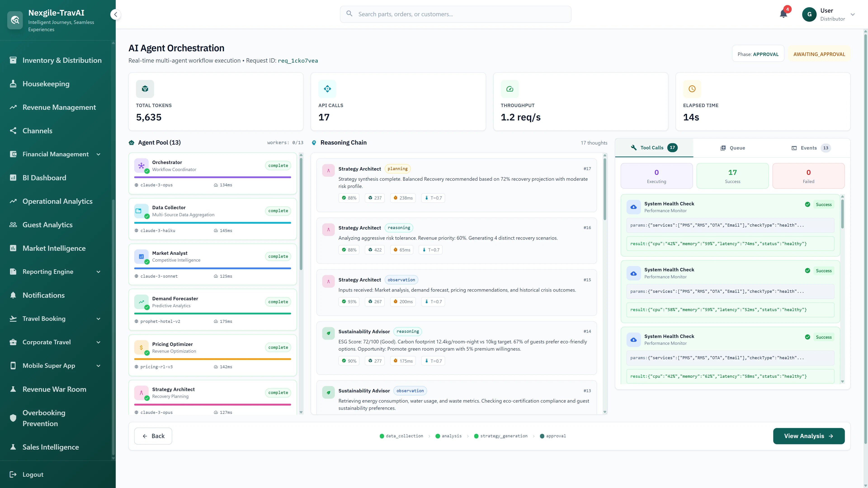Click the Demand Forecaster progress bar

click(213, 314)
